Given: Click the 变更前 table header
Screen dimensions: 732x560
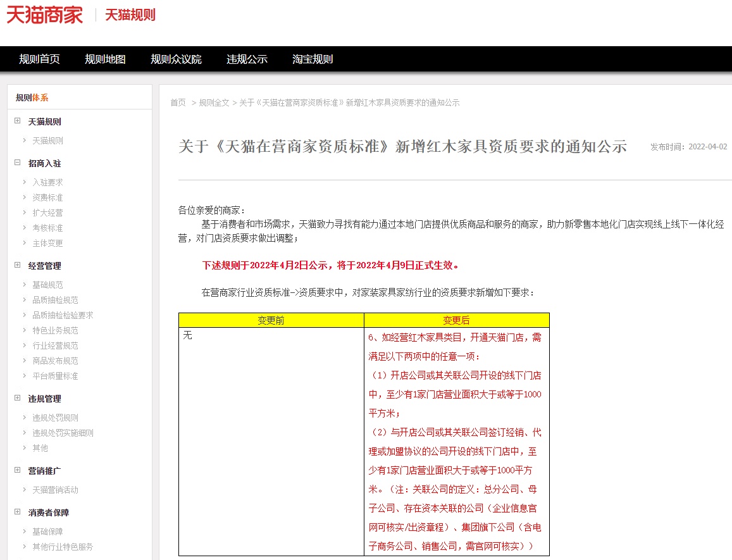Looking at the screenshot, I should pos(271,320).
